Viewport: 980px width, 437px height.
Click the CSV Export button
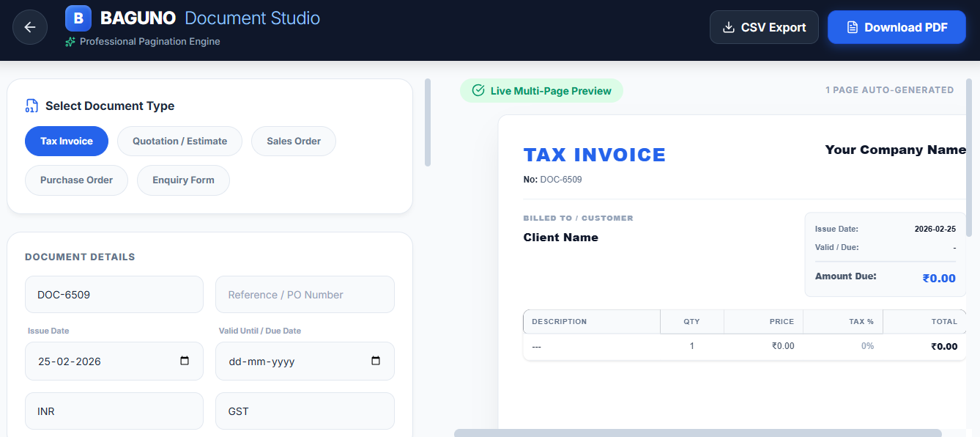coord(764,26)
